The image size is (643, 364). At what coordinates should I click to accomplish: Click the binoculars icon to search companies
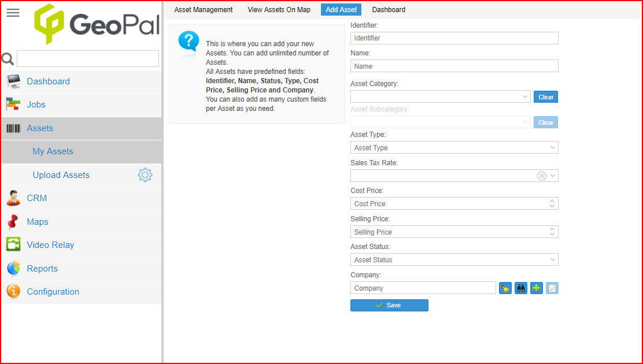(521, 288)
